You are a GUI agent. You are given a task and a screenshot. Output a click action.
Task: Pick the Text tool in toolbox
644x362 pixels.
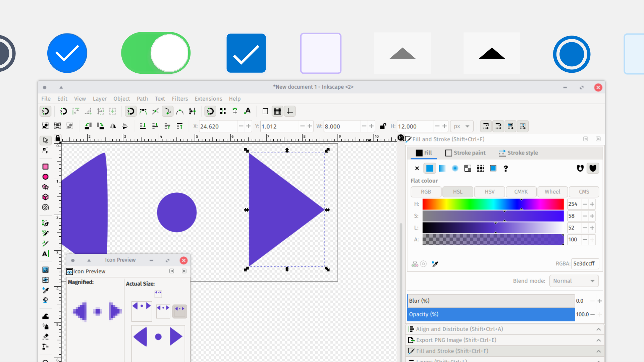tap(45, 254)
